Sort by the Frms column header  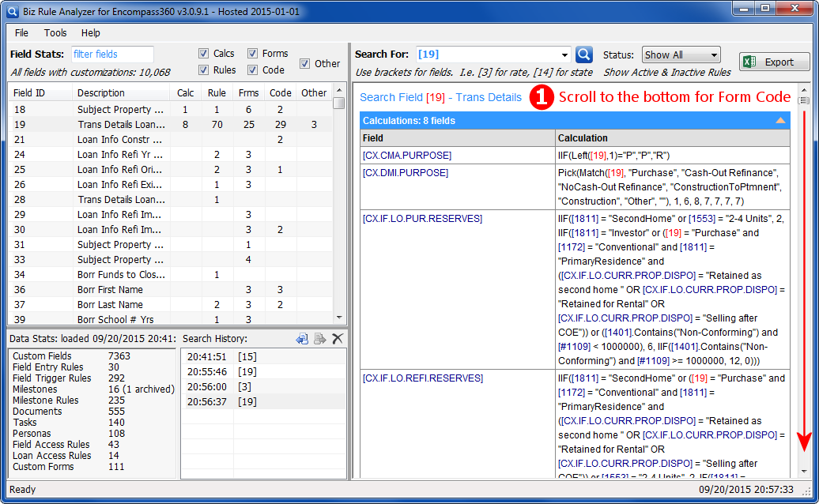pos(248,93)
